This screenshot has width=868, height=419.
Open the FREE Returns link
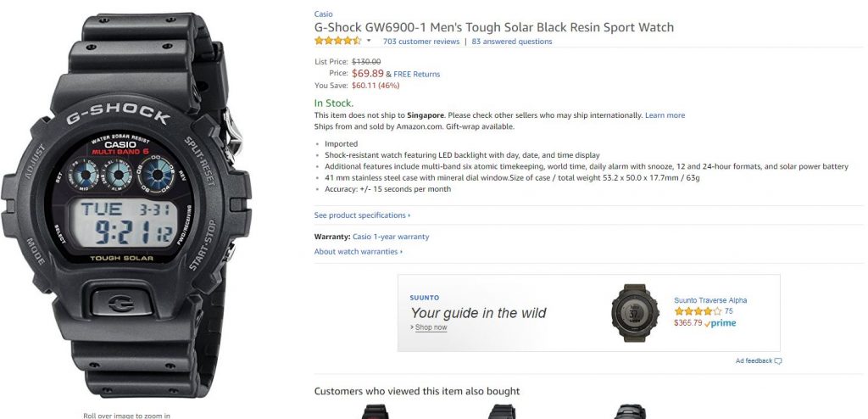coord(417,74)
